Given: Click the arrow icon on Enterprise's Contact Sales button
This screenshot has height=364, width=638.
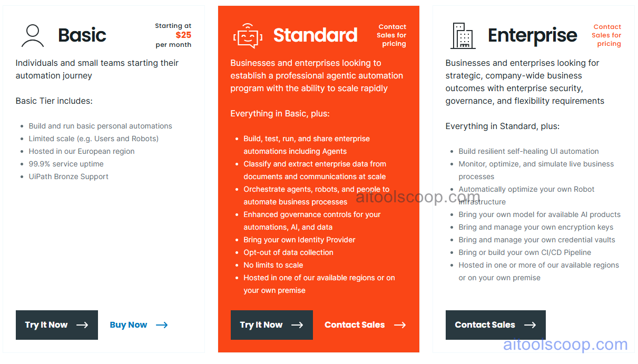Looking at the screenshot, I should coord(529,325).
